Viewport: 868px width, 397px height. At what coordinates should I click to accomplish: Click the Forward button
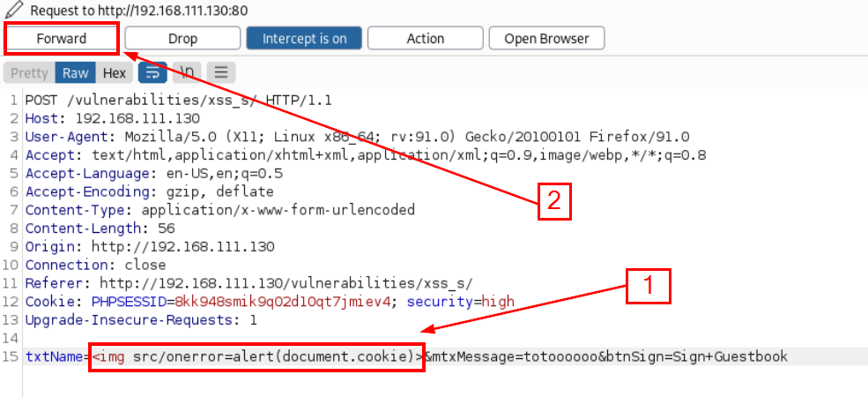click(62, 39)
